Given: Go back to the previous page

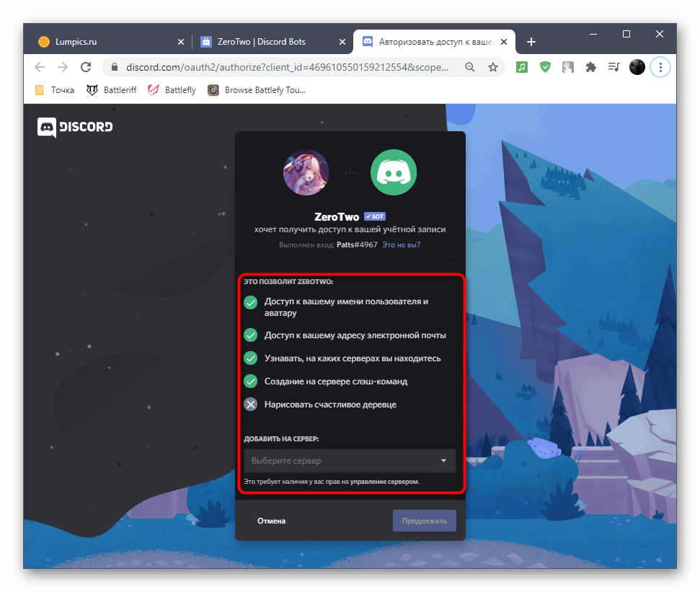Looking at the screenshot, I should (x=40, y=67).
